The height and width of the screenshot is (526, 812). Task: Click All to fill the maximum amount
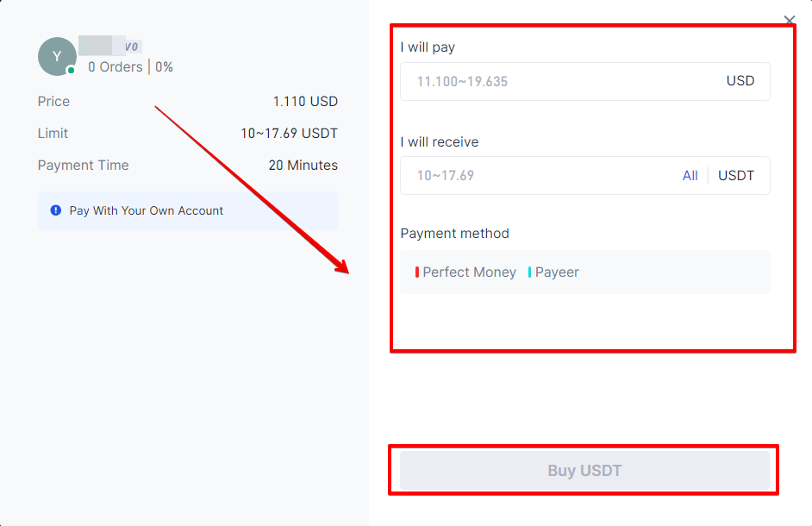[x=690, y=176]
